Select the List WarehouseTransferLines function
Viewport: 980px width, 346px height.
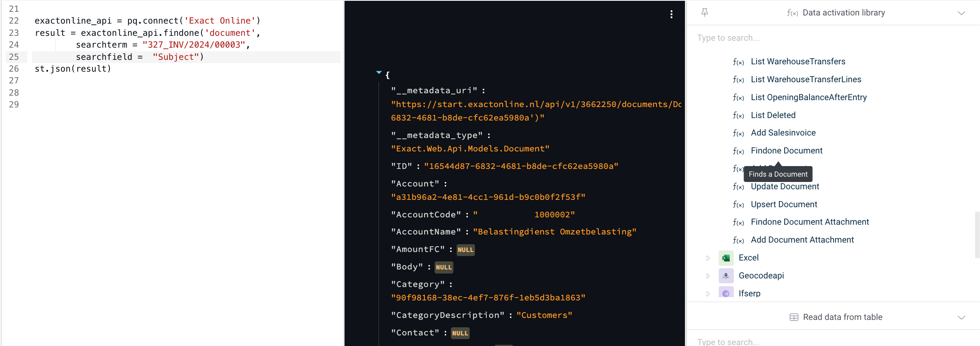[x=806, y=79]
